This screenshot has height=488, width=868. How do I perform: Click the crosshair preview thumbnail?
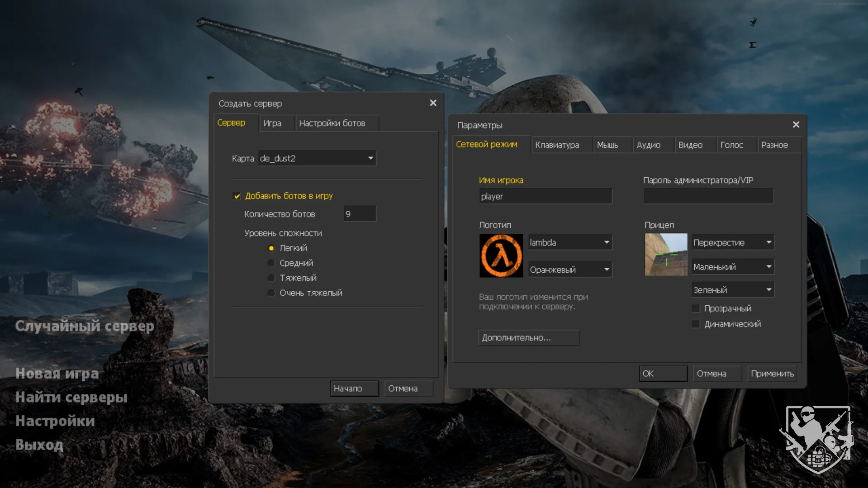666,255
